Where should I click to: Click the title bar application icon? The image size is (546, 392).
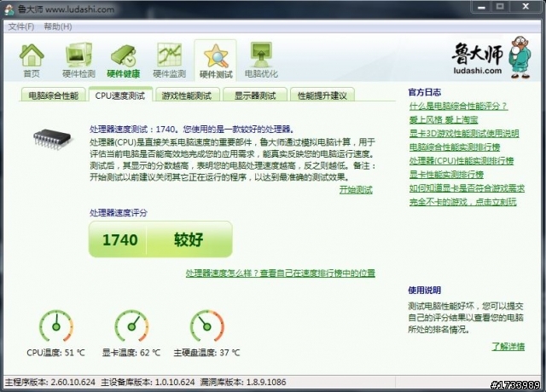pyautogui.click(x=9, y=9)
